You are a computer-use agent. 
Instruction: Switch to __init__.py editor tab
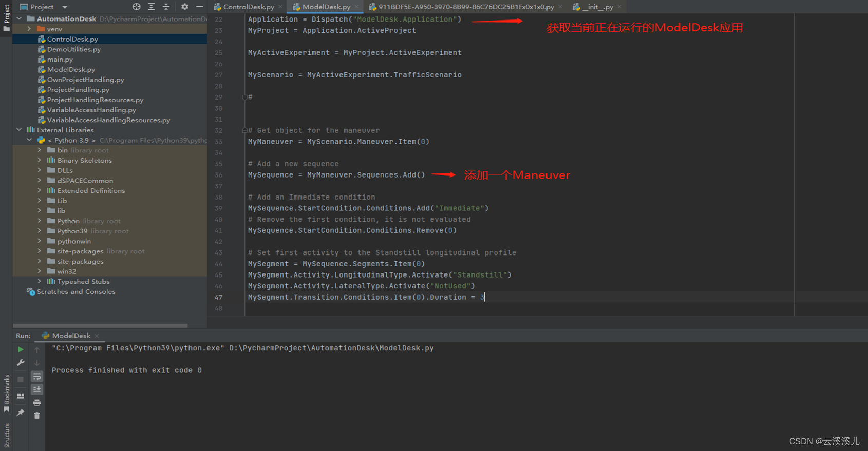(598, 7)
